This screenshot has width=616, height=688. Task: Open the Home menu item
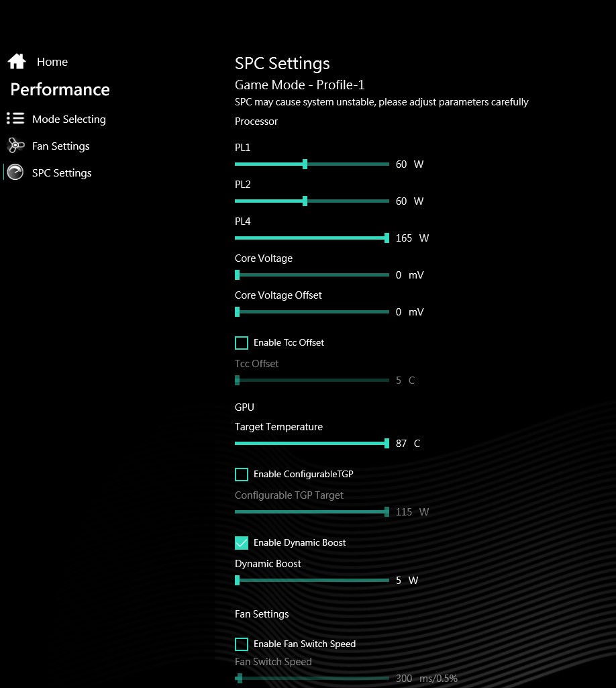click(x=52, y=62)
